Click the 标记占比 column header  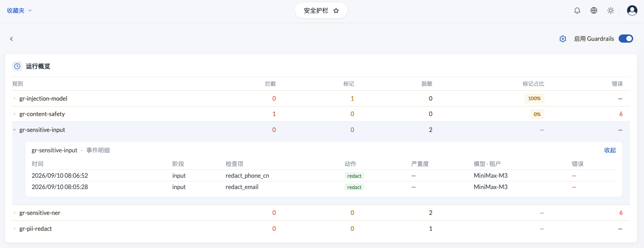click(x=533, y=84)
